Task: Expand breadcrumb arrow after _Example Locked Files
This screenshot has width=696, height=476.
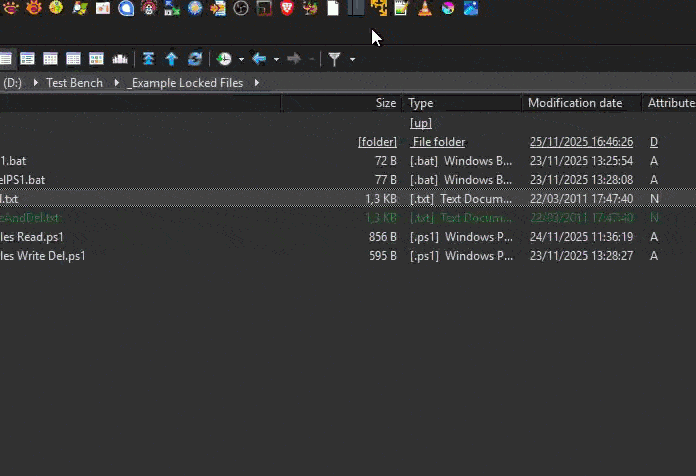Action: tap(257, 83)
